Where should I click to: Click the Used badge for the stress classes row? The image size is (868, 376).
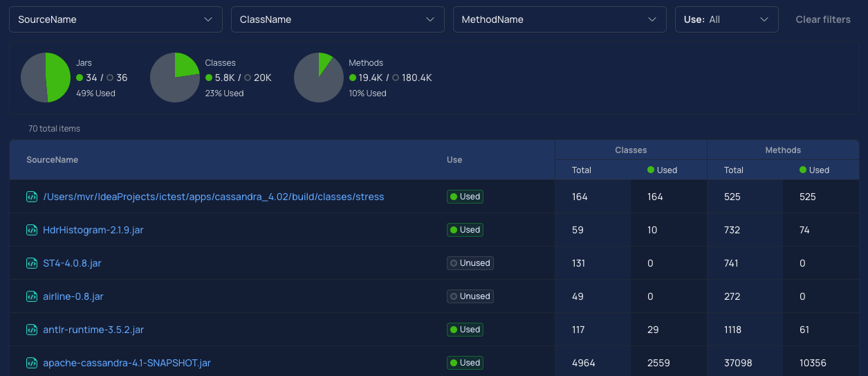point(465,197)
